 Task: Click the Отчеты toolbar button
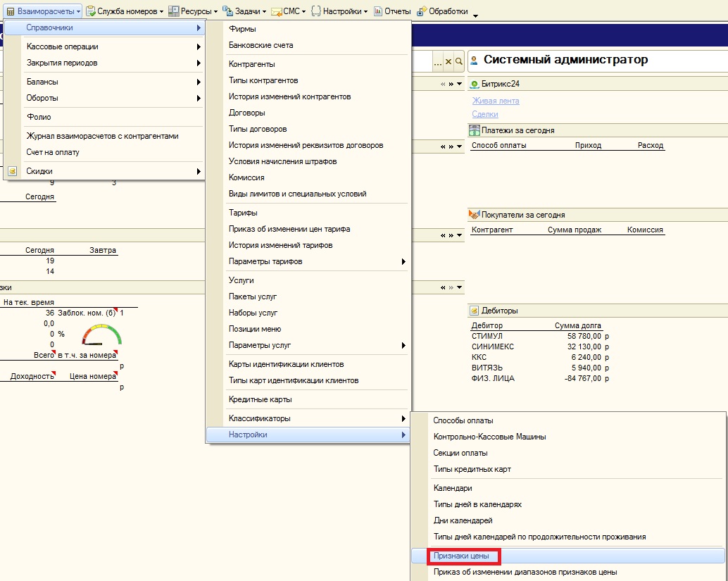(x=392, y=11)
